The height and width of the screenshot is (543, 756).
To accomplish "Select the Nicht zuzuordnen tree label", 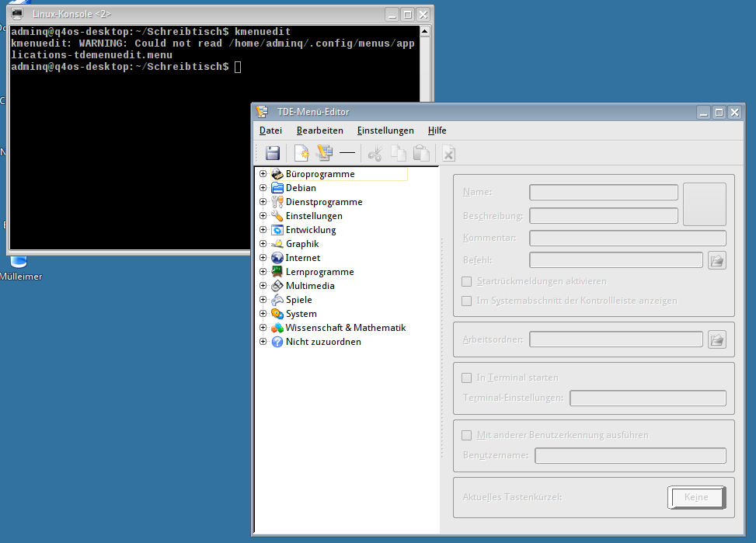I will pos(323,342).
